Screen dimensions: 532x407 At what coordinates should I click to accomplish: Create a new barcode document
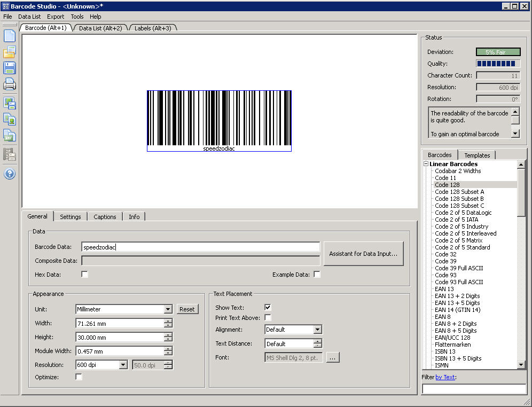click(10, 36)
